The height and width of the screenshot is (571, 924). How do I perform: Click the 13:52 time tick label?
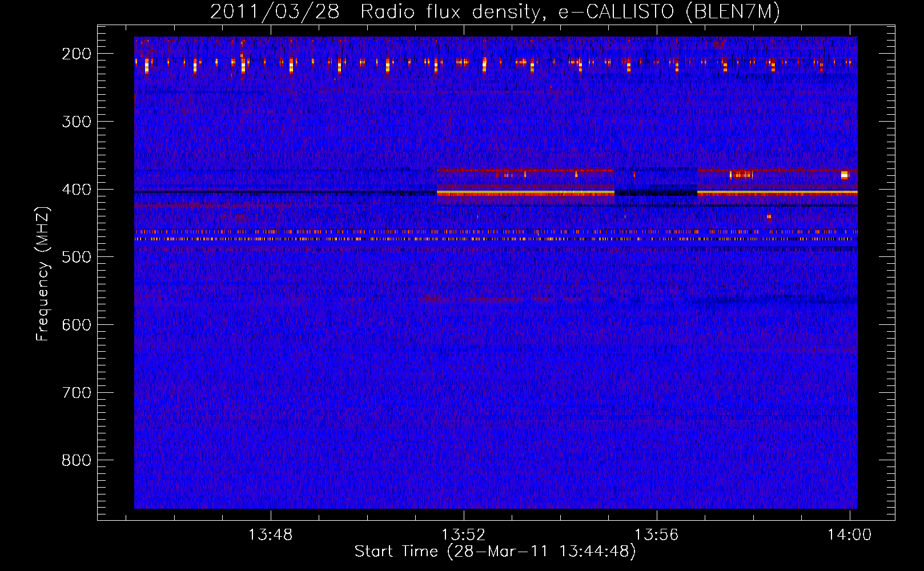coord(464,535)
